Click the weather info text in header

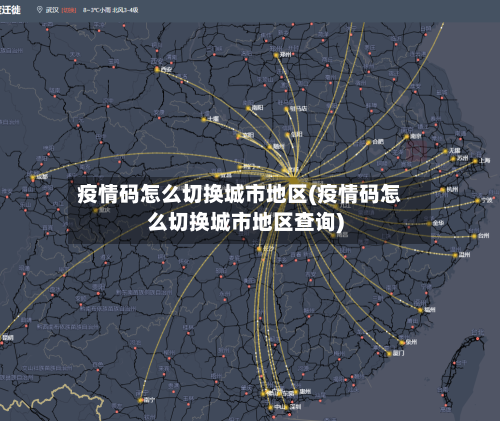[110, 10]
